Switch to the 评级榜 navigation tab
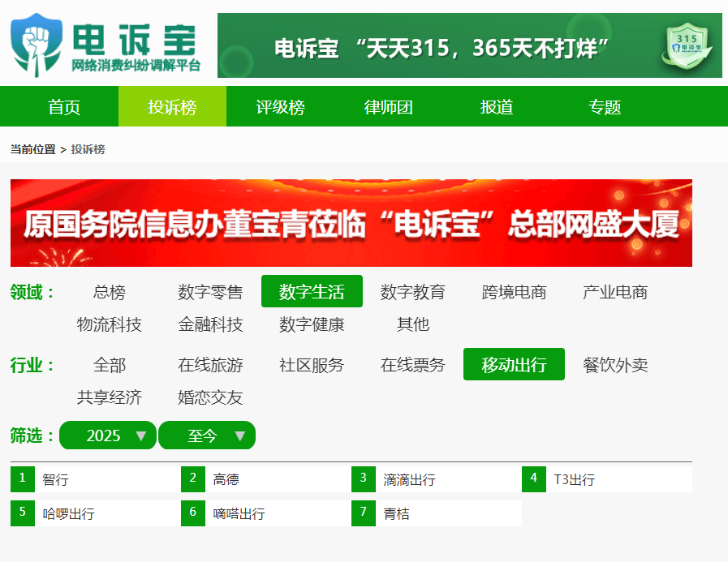This screenshot has height=562, width=728. [280, 107]
